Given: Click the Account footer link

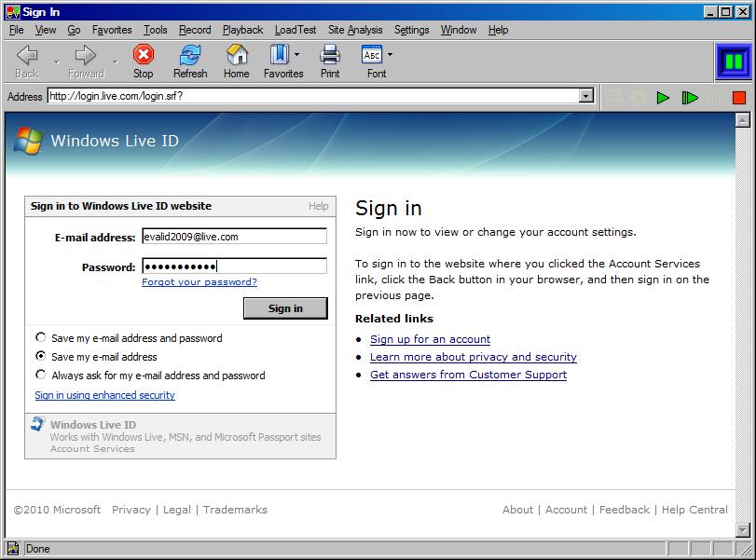Looking at the screenshot, I should [x=566, y=510].
